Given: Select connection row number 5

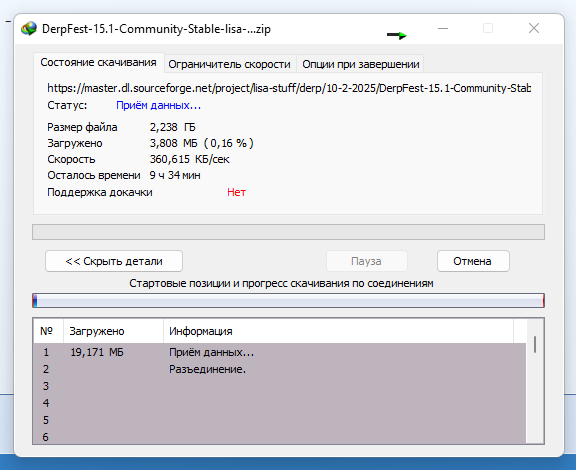Looking at the screenshot, I should [280, 420].
